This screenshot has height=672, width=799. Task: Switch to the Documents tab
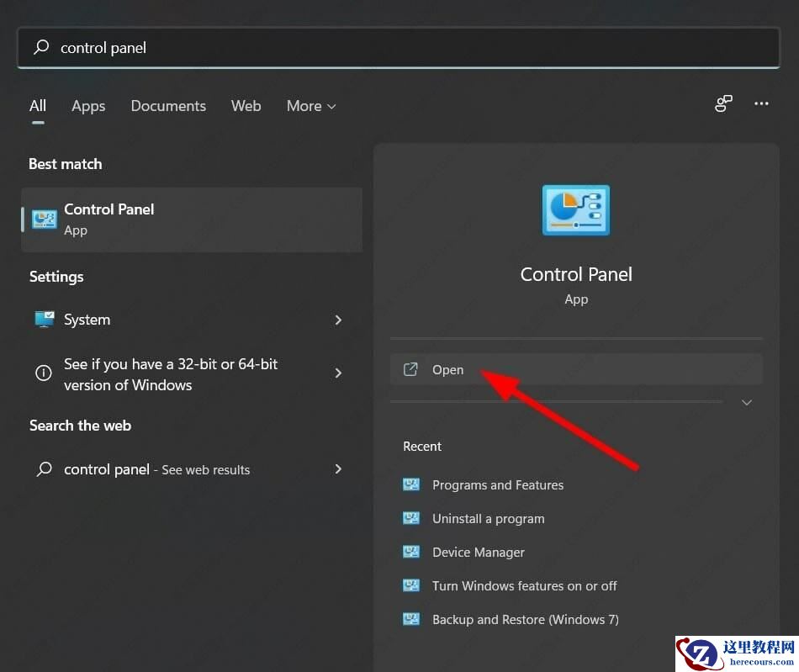[x=168, y=106]
